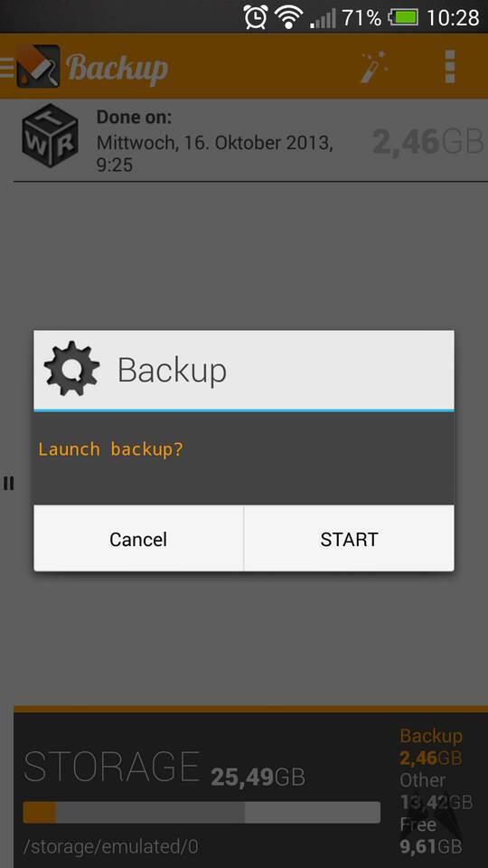Select the TWR cube backup icon
This screenshot has height=868, width=488.
(50, 136)
